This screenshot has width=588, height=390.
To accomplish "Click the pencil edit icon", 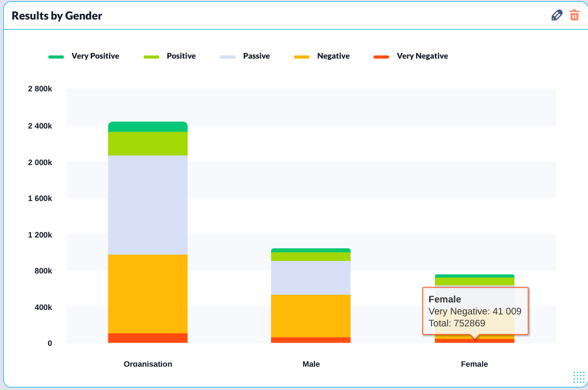I will point(556,15).
